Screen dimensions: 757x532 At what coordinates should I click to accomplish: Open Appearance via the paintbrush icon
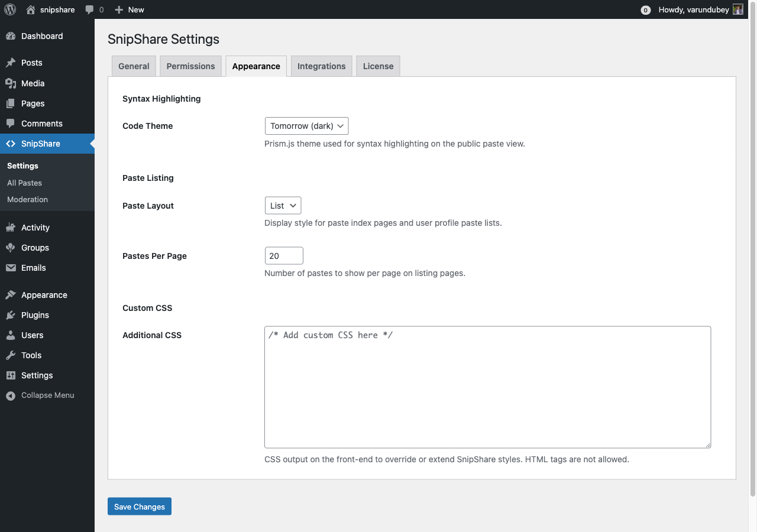click(12, 294)
